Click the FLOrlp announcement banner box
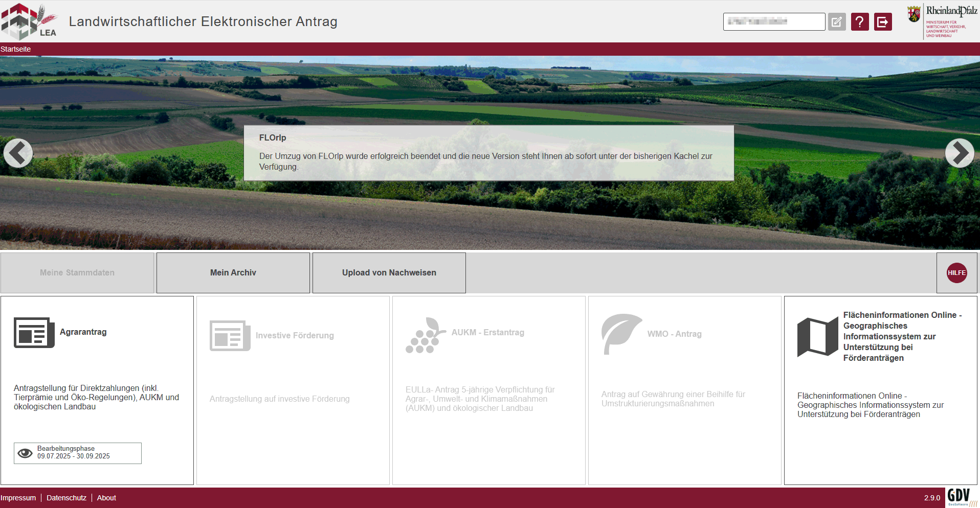The image size is (980, 508). click(x=488, y=153)
